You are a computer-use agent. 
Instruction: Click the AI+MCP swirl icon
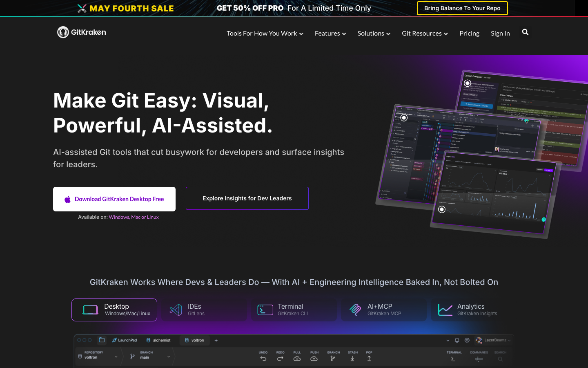(x=355, y=310)
